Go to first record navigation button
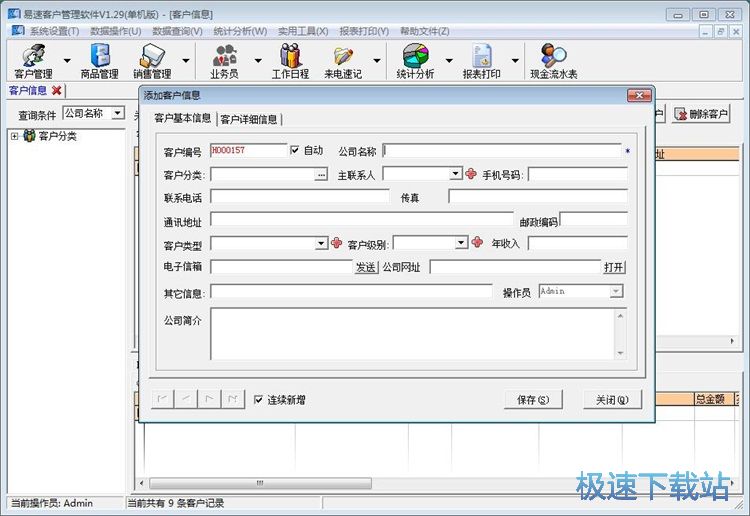This screenshot has height=516, width=750. tap(163, 399)
